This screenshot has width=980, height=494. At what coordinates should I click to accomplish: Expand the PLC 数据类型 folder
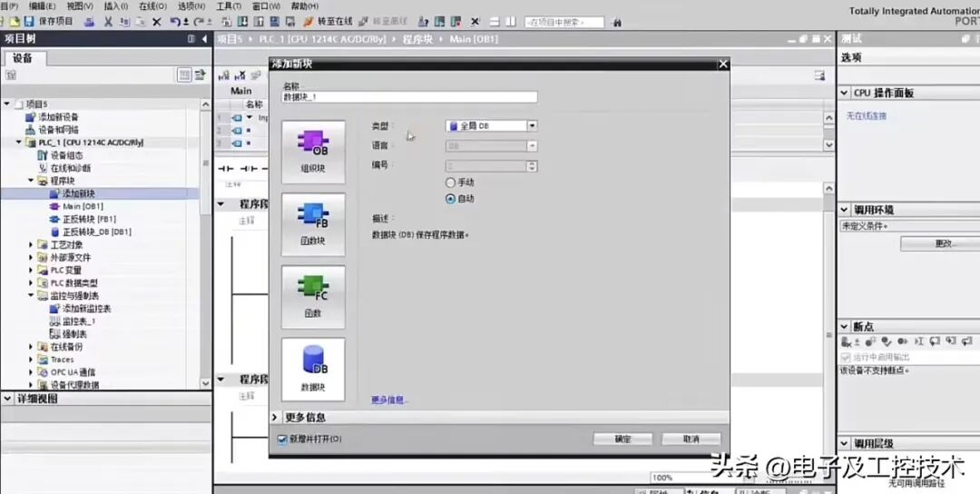click(x=31, y=282)
